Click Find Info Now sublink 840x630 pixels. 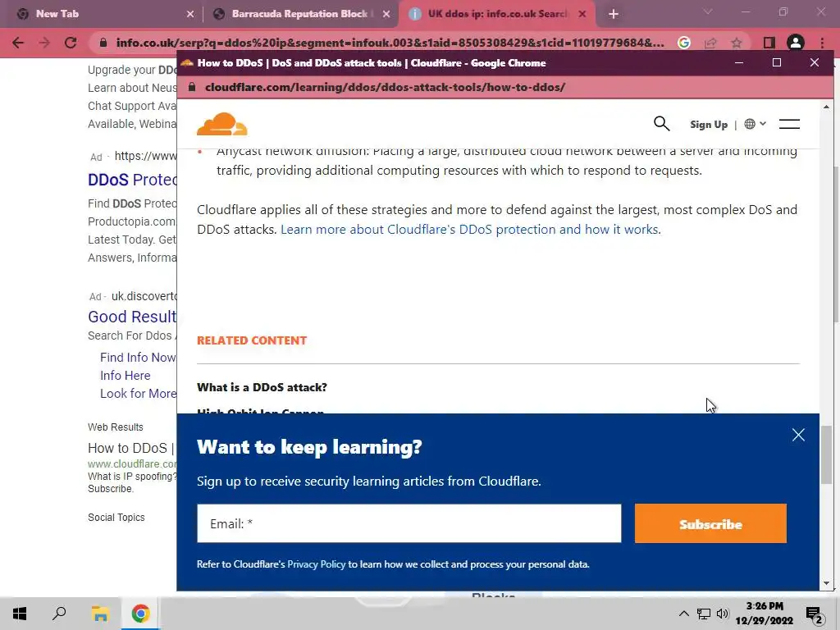[x=138, y=358]
